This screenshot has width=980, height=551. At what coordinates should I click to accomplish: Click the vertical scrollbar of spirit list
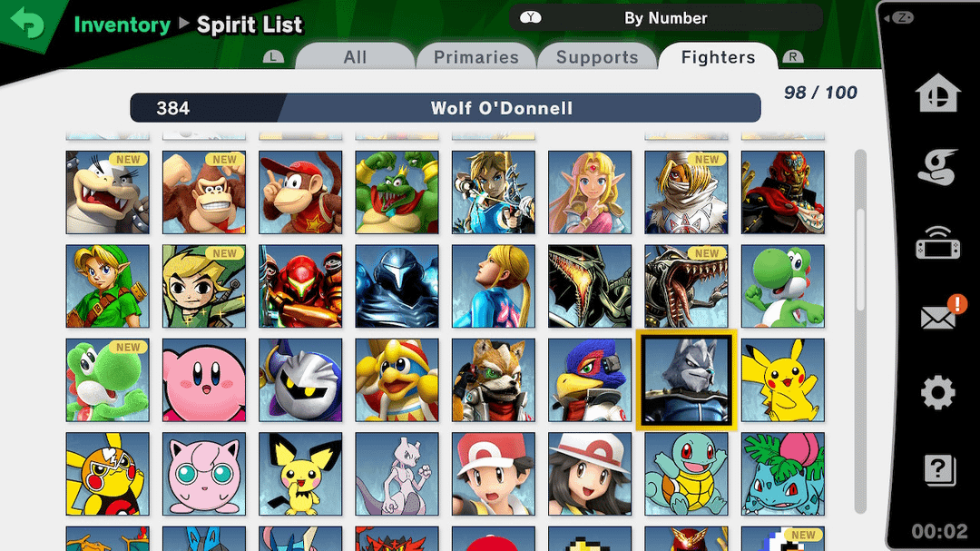tap(860, 331)
